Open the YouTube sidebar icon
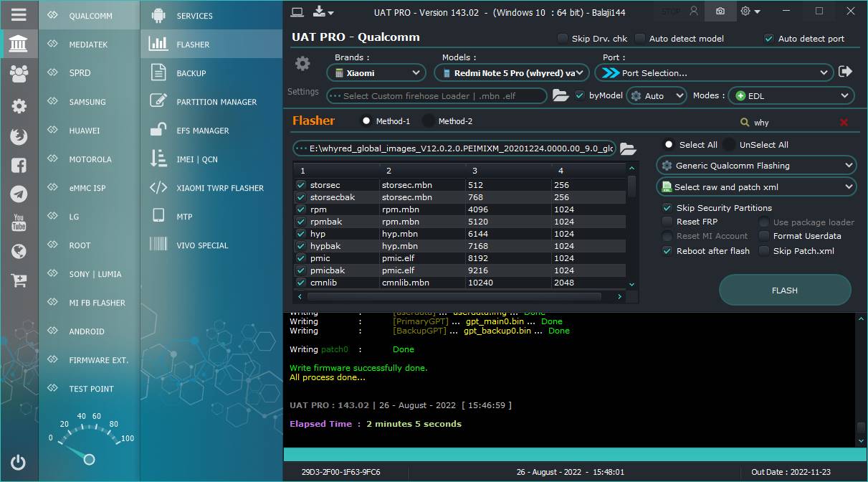Viewport: 868px width, 482px height. pyautogui.click(x=19, y=223)
